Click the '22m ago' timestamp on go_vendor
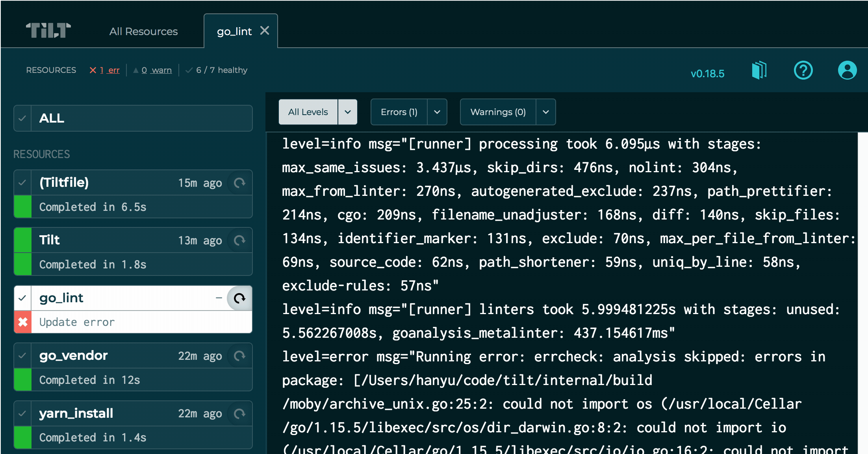868x454 pixels. 200,356
